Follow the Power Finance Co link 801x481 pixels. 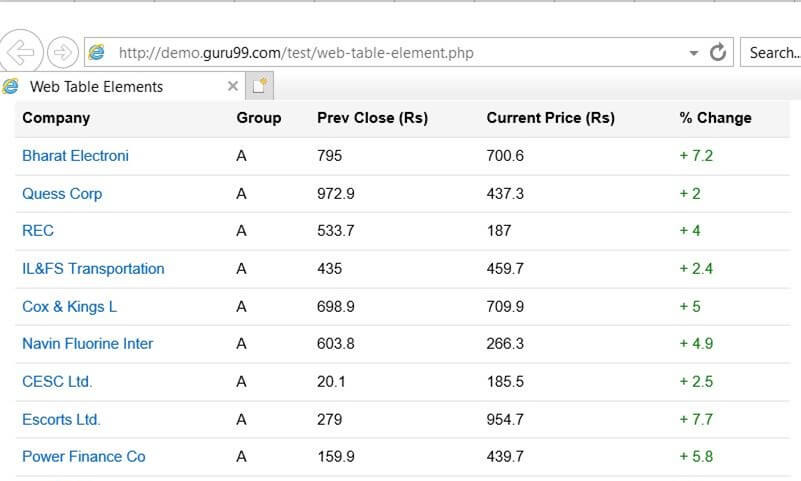(84, 457)
